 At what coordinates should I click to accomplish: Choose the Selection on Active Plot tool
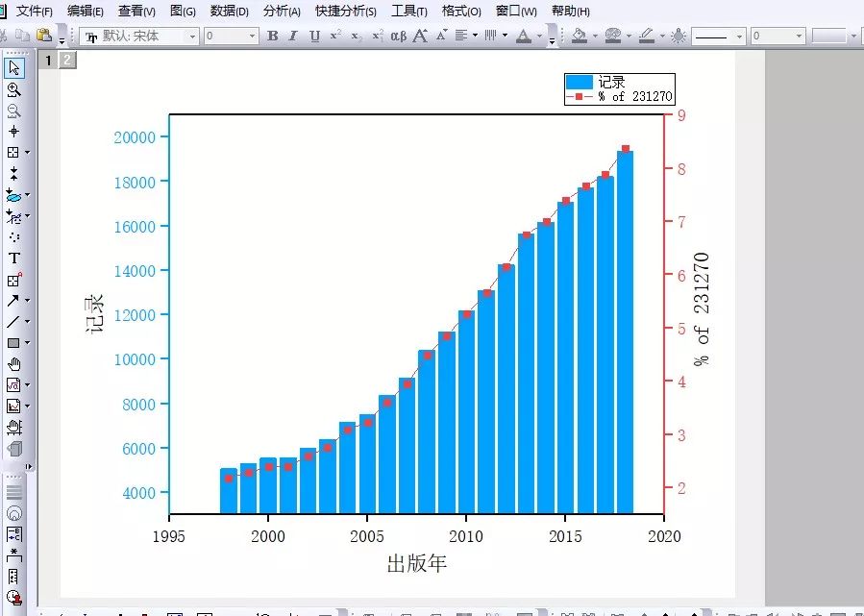pyautogui.click(x=13, y=195)
